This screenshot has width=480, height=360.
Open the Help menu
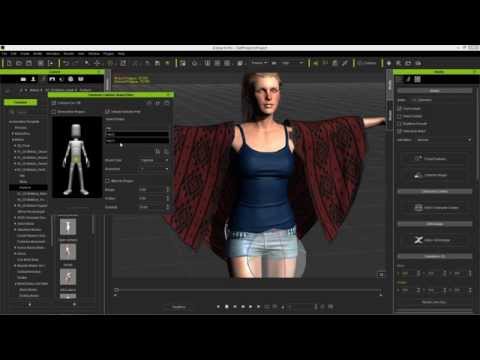(x=121, y=54)
